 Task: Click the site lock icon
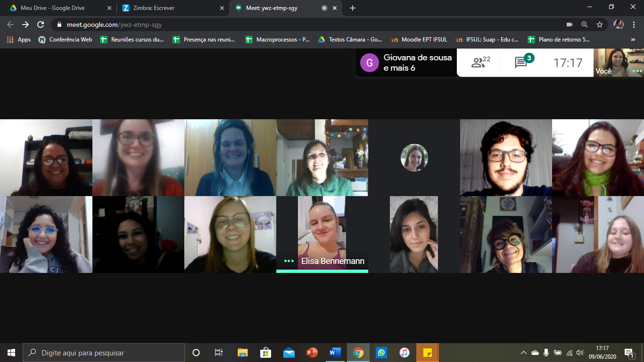59,25
